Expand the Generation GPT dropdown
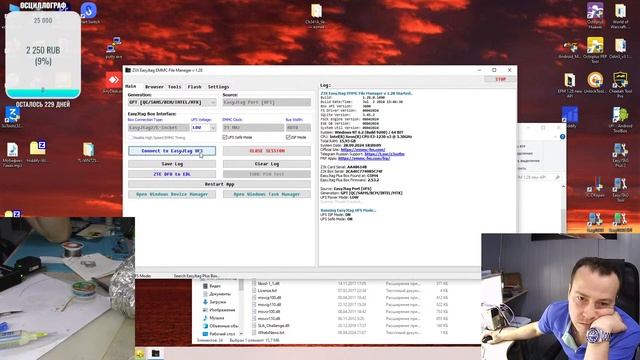 [x=172, y=102]
